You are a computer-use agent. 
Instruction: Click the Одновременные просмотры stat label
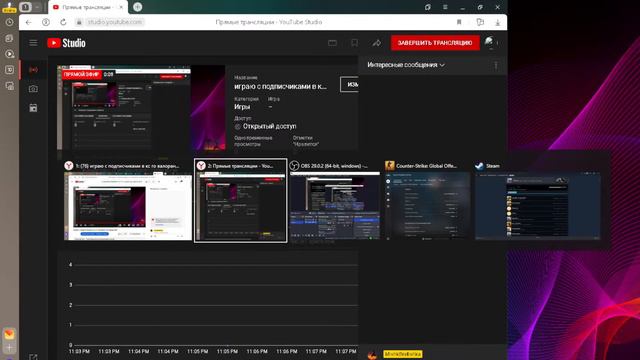(253, 141)
